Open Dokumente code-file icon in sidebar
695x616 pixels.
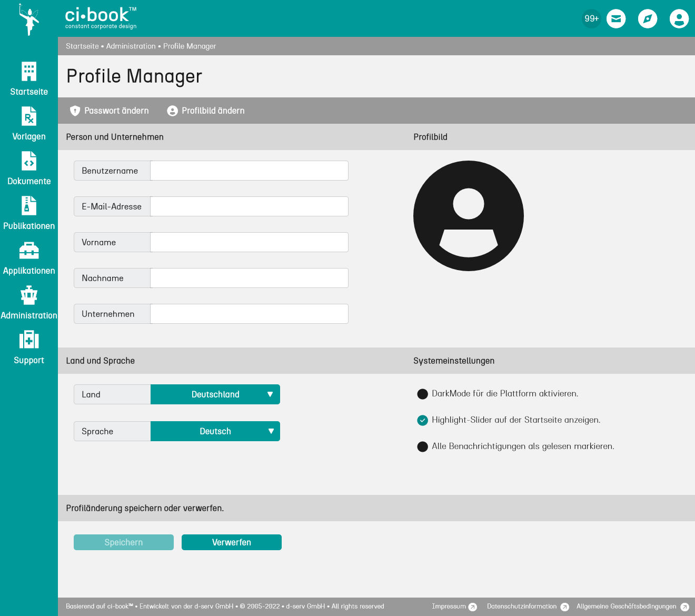click(29, 161)
